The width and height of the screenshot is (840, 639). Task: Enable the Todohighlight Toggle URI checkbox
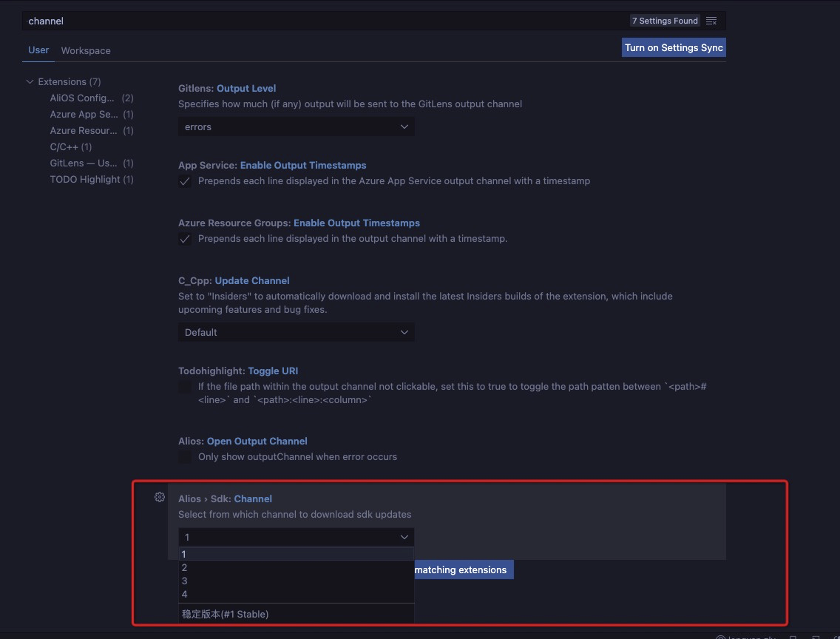(184, 387)
